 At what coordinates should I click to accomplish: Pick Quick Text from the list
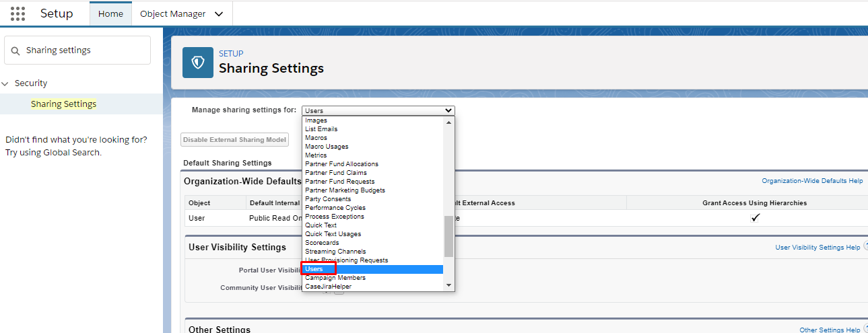tap(372, 225)
